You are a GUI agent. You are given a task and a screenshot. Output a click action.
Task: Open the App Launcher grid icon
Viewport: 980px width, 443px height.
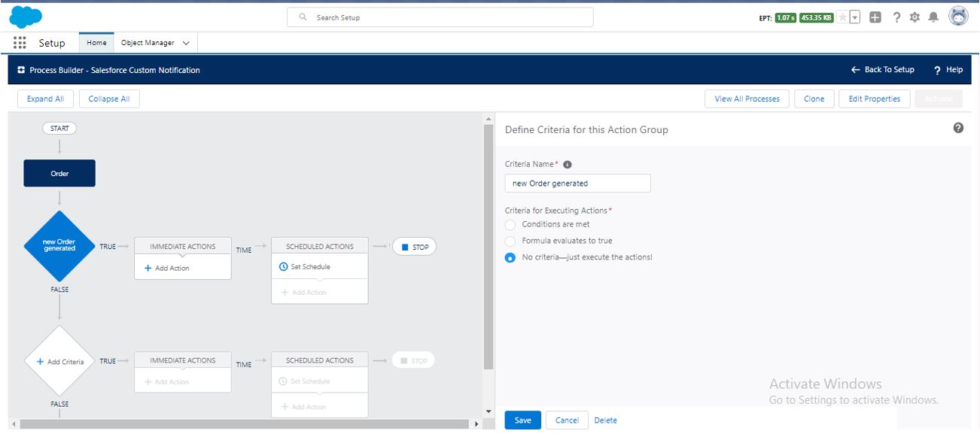pyautogui.click(x=20, y=43)
